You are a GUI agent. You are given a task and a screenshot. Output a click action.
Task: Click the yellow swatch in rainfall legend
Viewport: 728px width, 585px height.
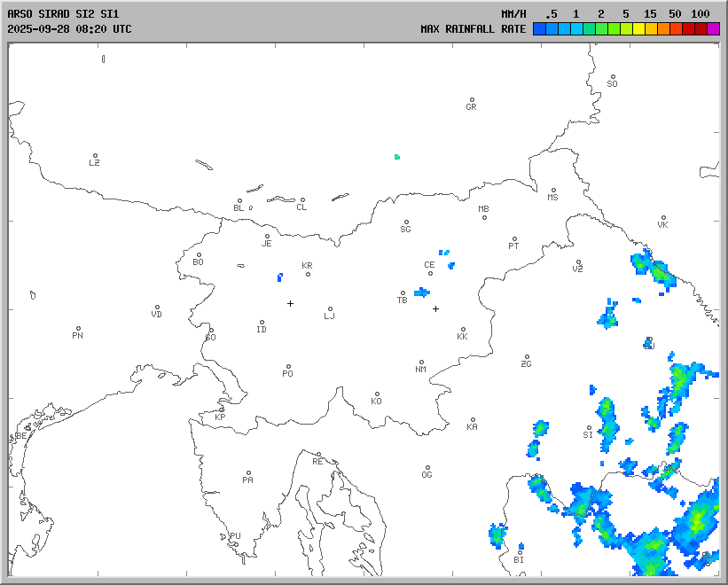click(638, 29)
